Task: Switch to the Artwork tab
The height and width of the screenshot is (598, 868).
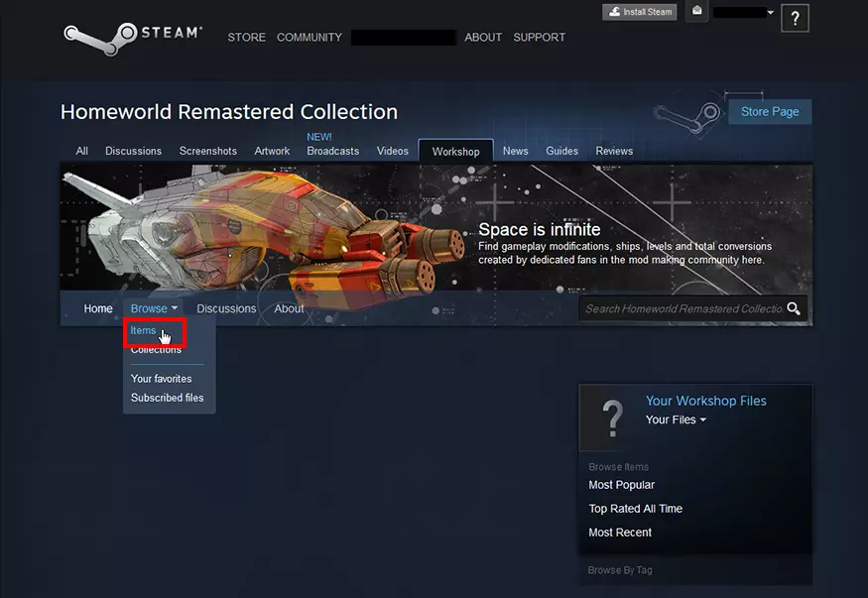Action: click(x=272, y=151)
